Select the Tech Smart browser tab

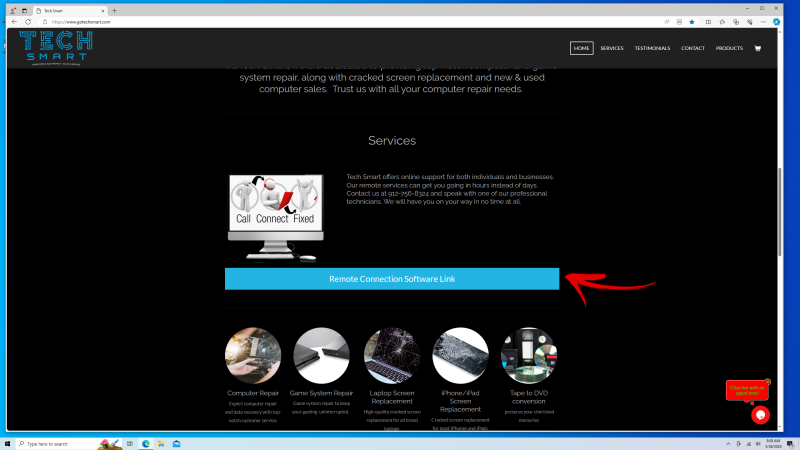click(x=70, y=11)
